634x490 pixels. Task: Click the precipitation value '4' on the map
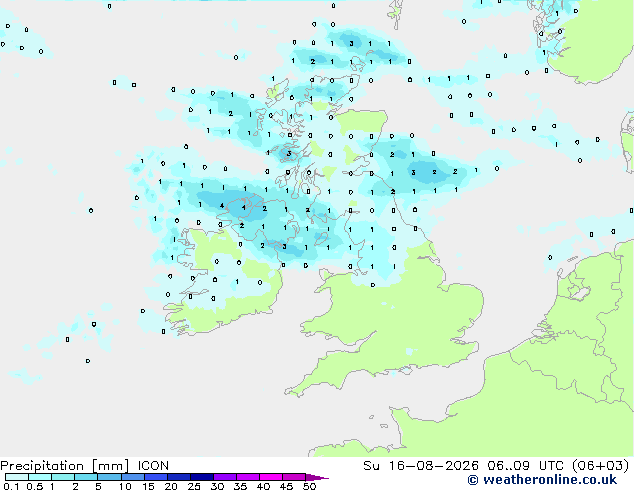222,205
